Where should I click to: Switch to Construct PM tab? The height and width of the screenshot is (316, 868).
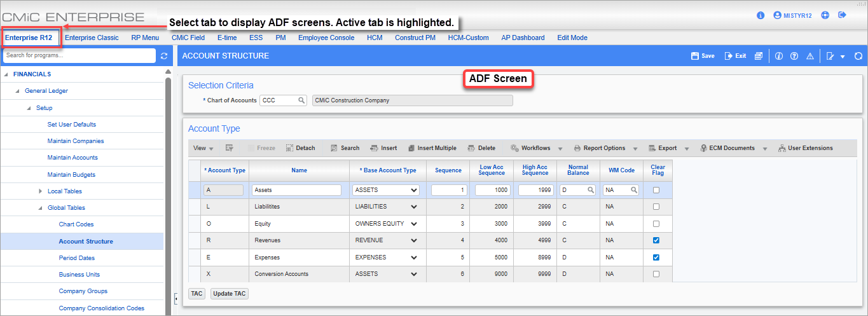pos(415,38)
